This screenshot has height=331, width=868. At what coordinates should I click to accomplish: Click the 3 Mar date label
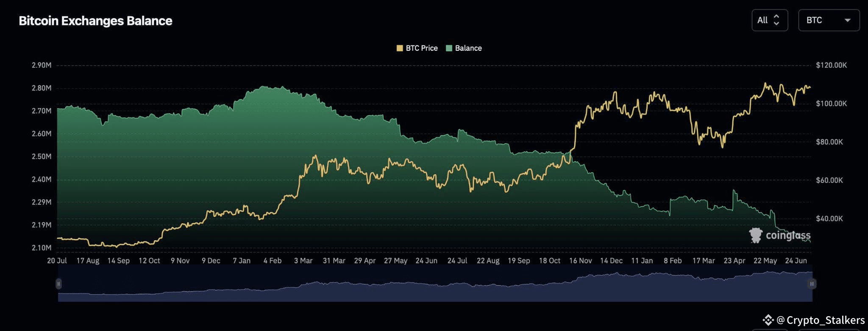tap(303, 261)
